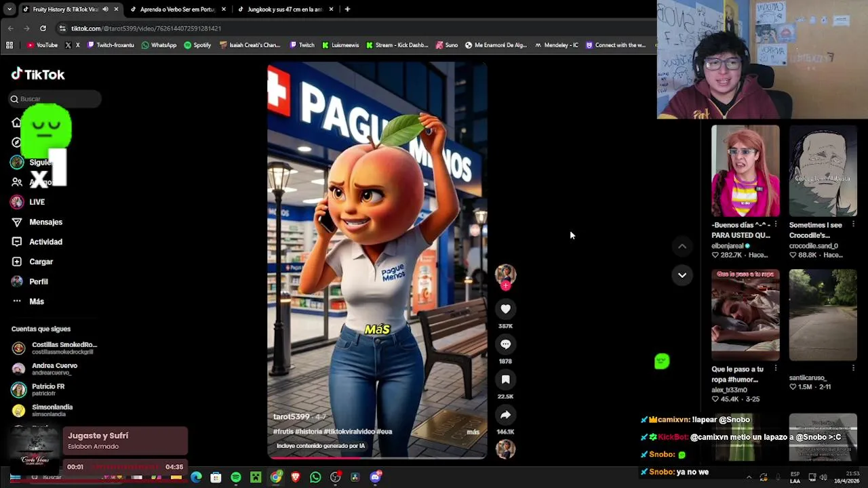This screenshot has height=488, width=868.
Task: Close the 'Aprenda o Verbo Ser' tab
Action: pos(223,9)
